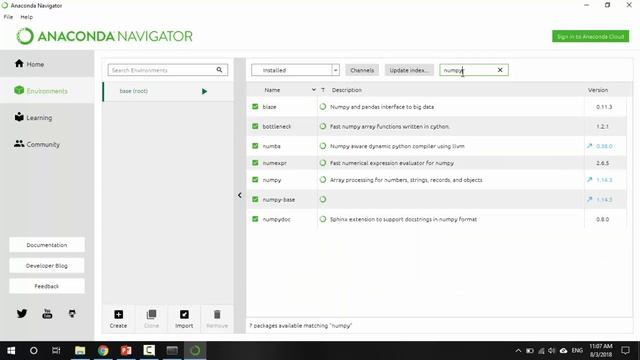Open the Feedback link
Image resolution: width=640 pixels, height=360 pixels.
tap(47, 286)
